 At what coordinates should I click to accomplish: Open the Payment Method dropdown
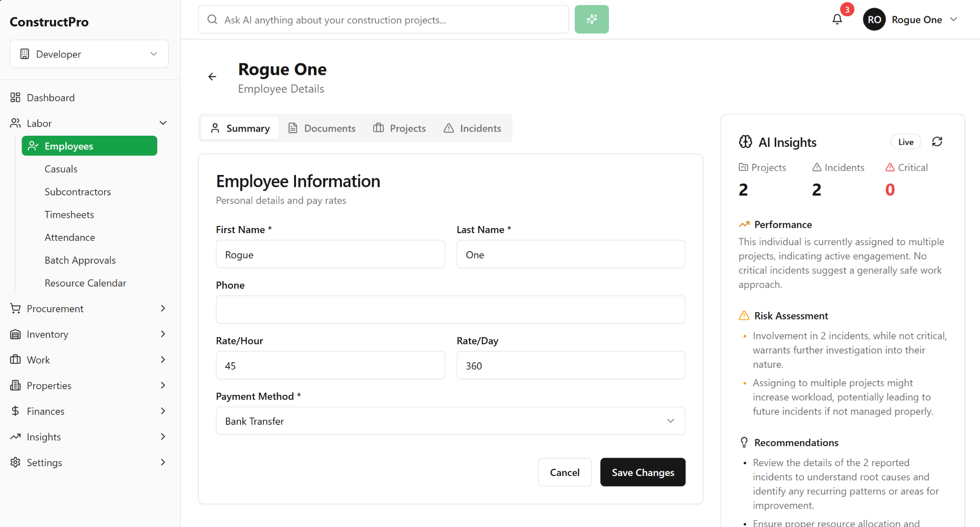[x=450, y=421]
